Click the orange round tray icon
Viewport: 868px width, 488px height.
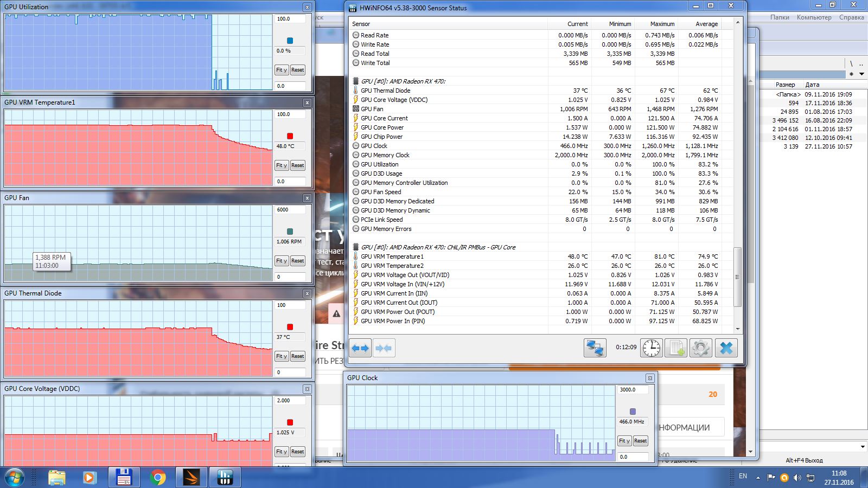click(x=784, y=478)
